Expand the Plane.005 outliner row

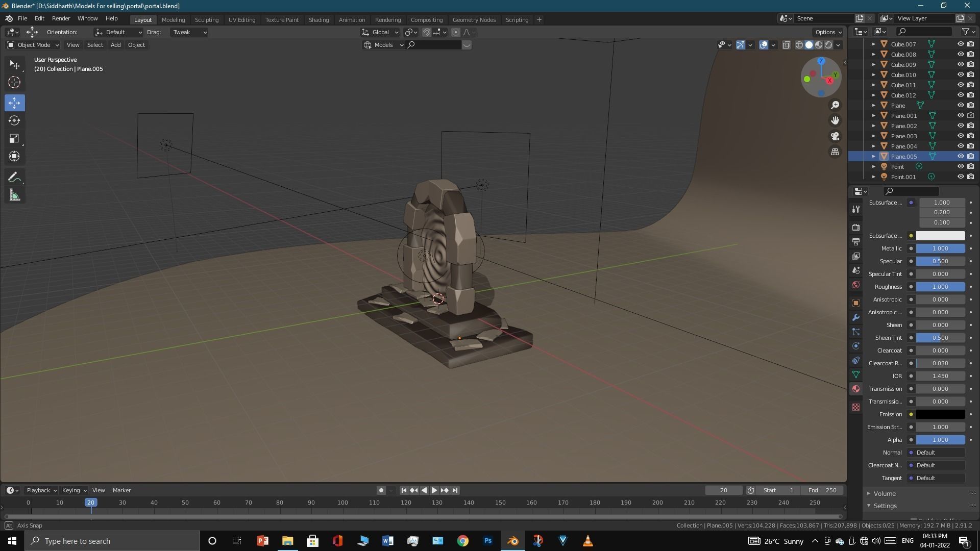tap(873, 157)
